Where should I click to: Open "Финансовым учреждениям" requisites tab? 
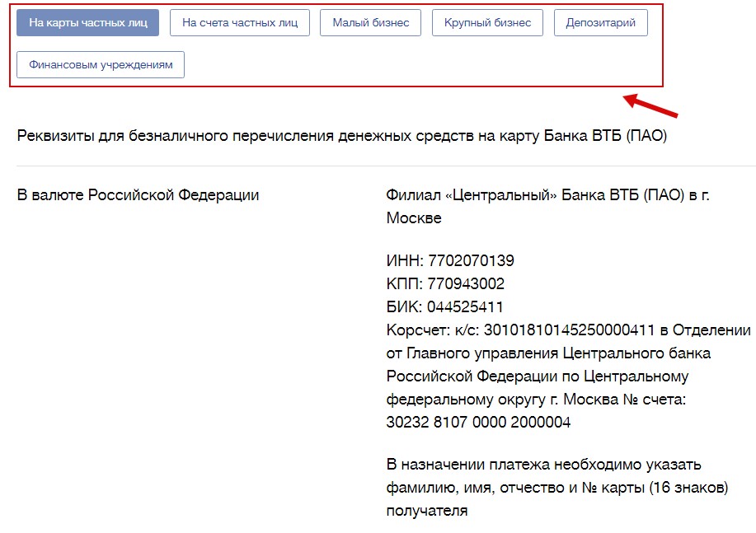click(x=101, y=64)
